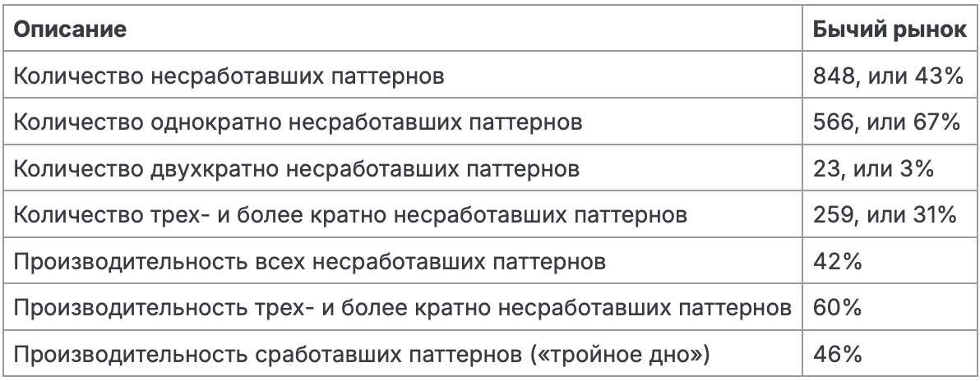Screen dimensions: 980x381
Task: Click the word Описание in header
Action: pos(70,29)
